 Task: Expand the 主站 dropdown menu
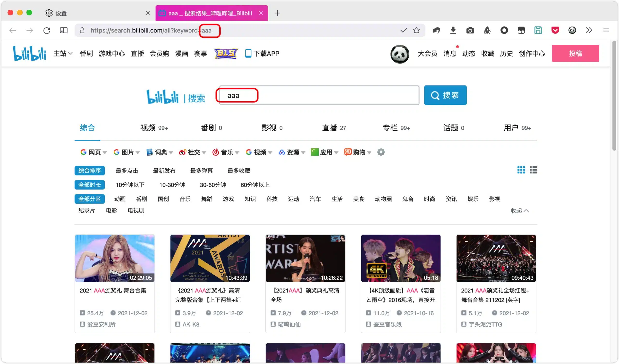[x=63, y=54]
